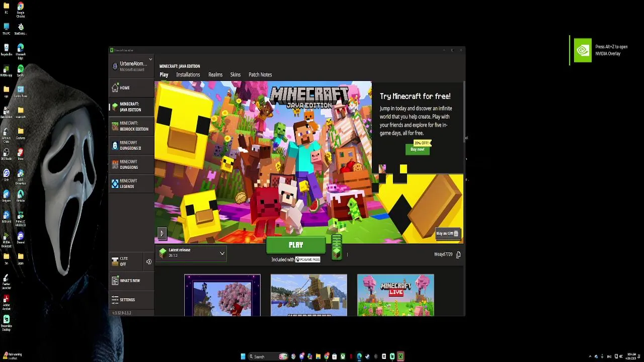Show hidden system tray icons
This screenshot has width=644, height=362.
[590, 356]
